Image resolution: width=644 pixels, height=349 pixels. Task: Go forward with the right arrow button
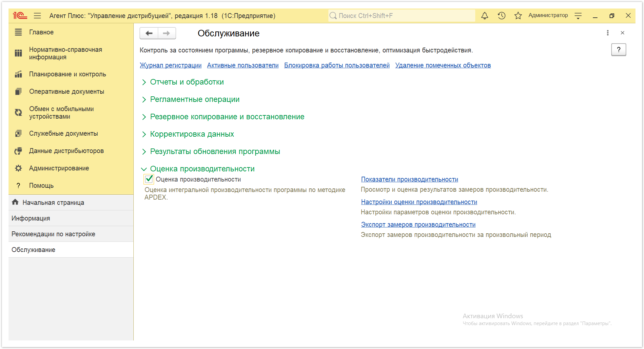167,33
